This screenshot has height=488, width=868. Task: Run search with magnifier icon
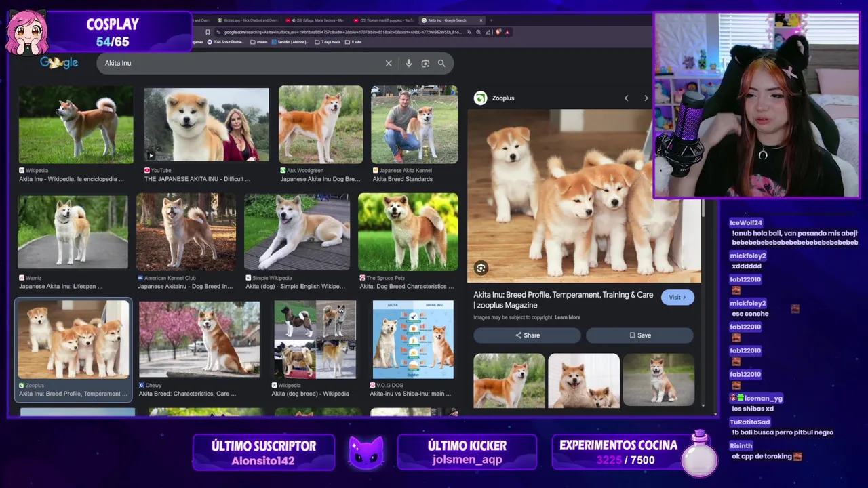pyautogui.click(x=441, y=63)
